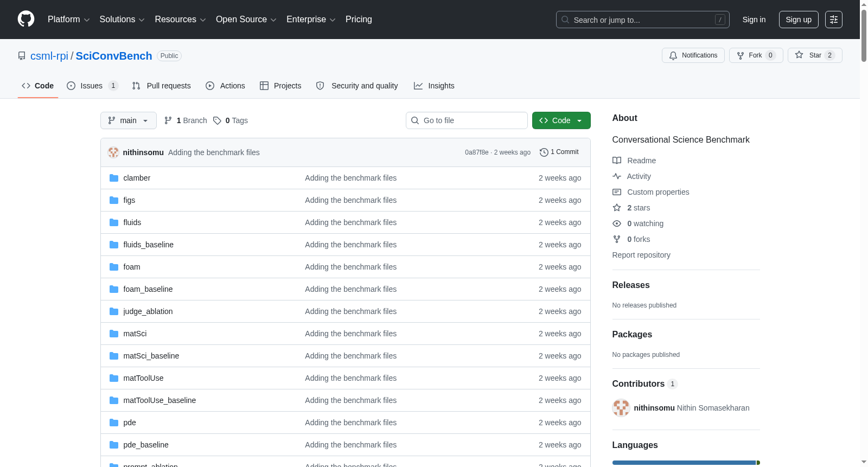Star the SciConvBench repository
This screenshot has width=868, height=467.
(815, 55)
